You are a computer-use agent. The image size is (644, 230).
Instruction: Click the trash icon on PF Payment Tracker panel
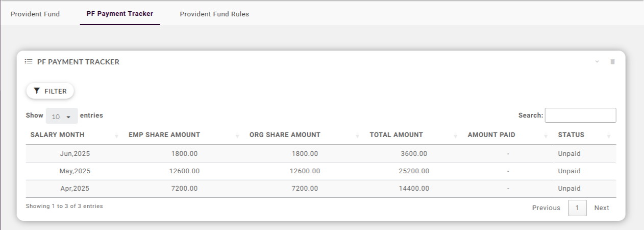coord(612,62)
